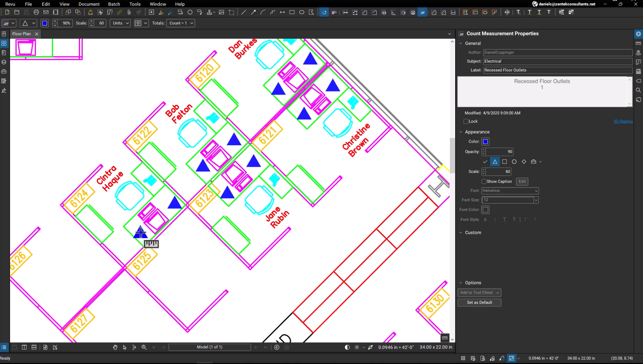Choose the square count symbol

click(504, 162)
